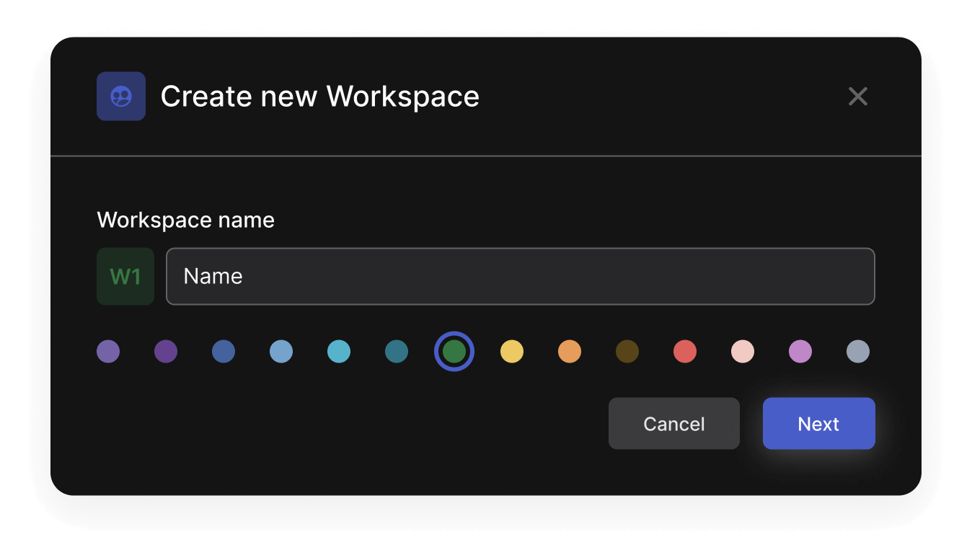Pick the dark teal color swatch
Screen dimensions: 972x560
point(397,352)
